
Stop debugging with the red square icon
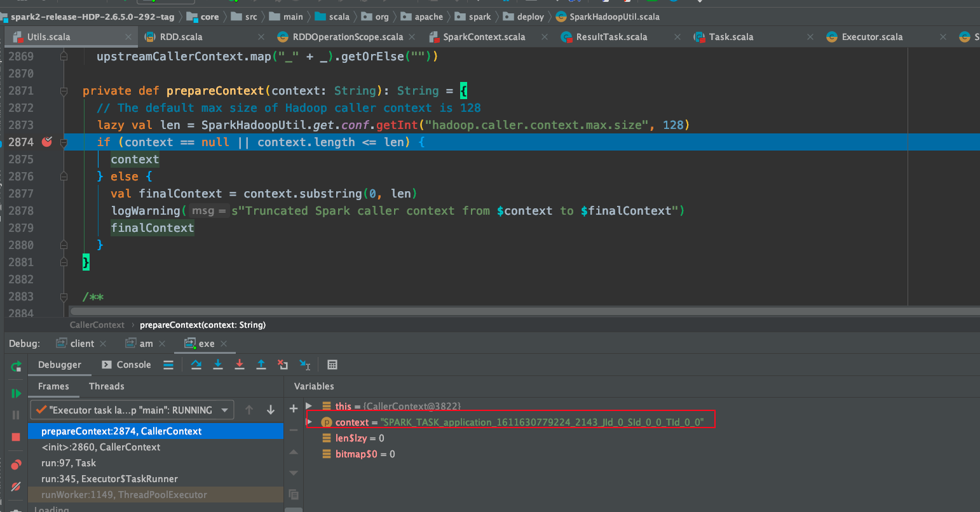point(16,437)
